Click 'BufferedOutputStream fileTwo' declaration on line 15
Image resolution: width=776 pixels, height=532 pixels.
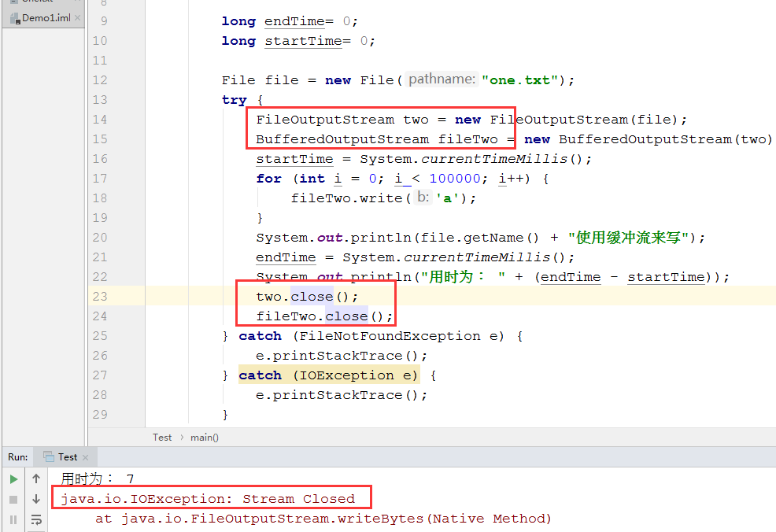377,139
